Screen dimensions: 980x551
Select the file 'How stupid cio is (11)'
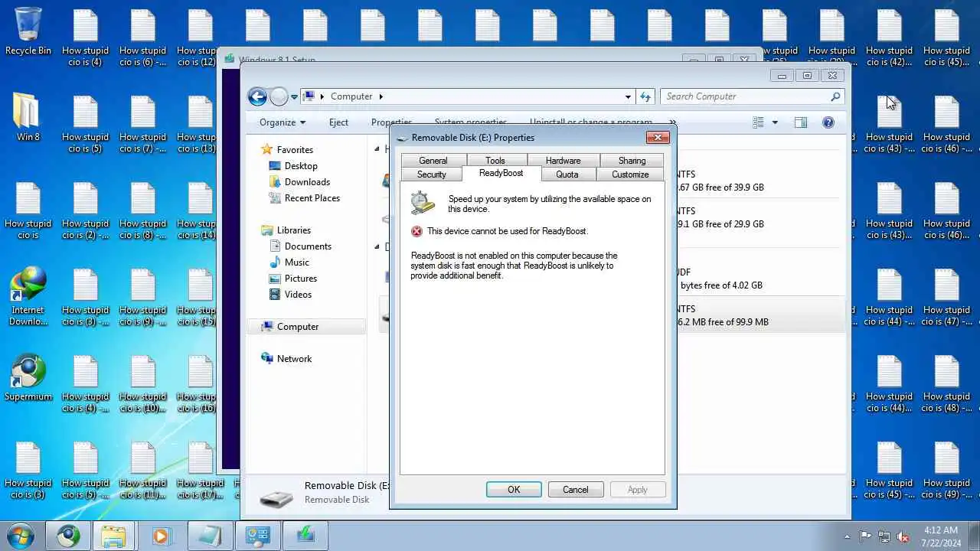pos(143,470)
